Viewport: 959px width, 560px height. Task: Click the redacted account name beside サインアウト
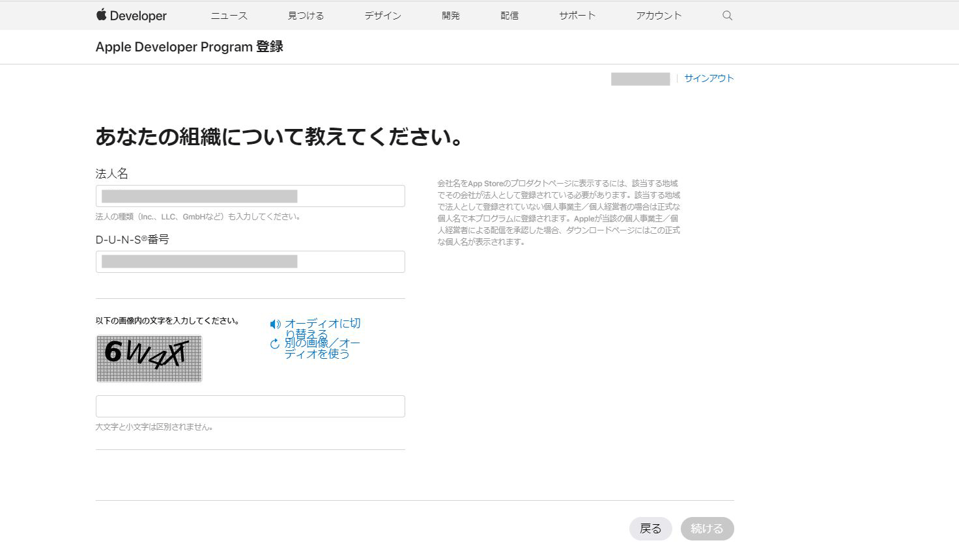640,79
